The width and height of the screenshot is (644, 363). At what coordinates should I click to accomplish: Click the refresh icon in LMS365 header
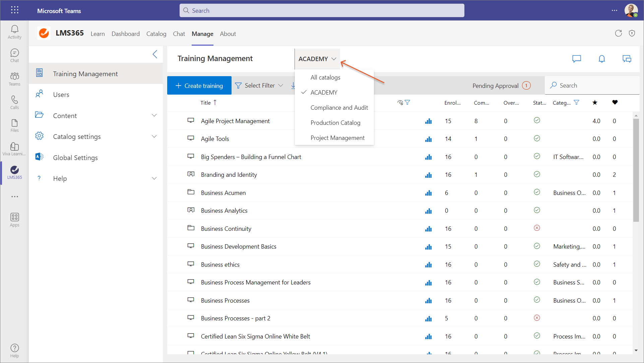(618, 33)
